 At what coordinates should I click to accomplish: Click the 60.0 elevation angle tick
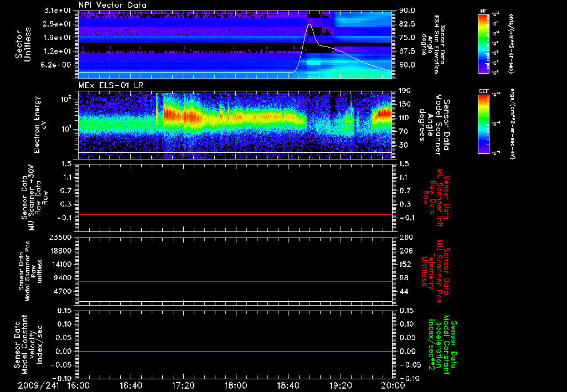point(407,65)
